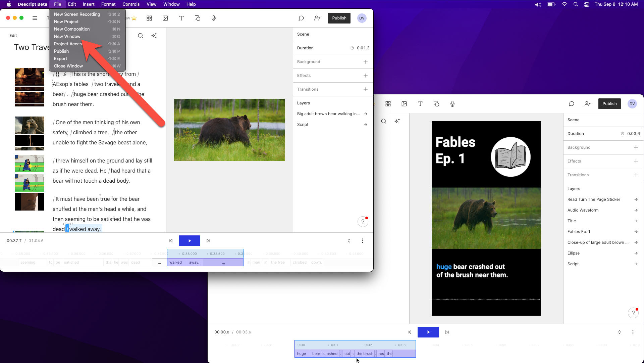
Task: Open DV account avatar in front window
Action: coord(362,18)
